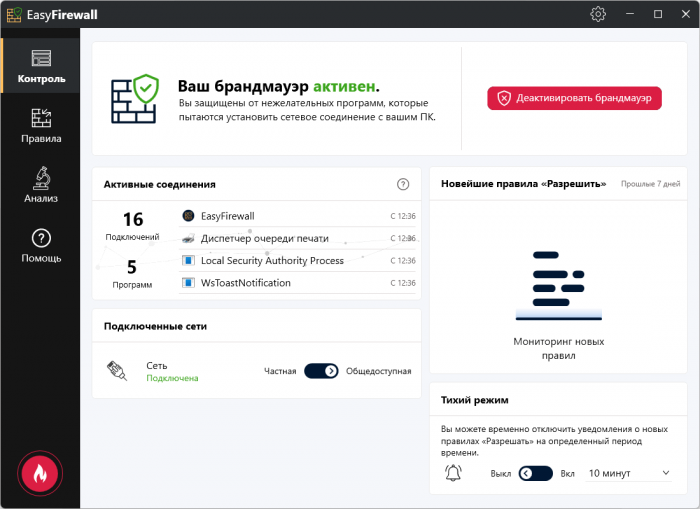Open the Помощь section
This screenshot has width=700, height=509.
click(x=41, y=246)
